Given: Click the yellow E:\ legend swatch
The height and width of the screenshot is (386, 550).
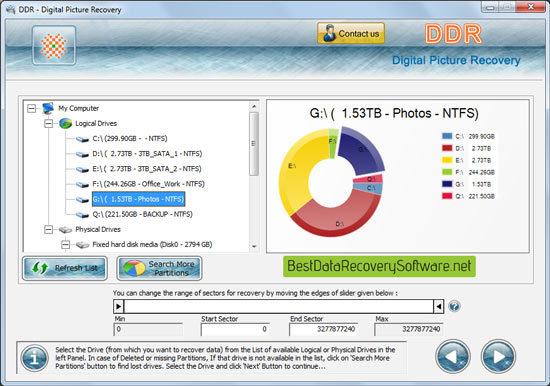Looking at the screenshot, I should point(447,160).
